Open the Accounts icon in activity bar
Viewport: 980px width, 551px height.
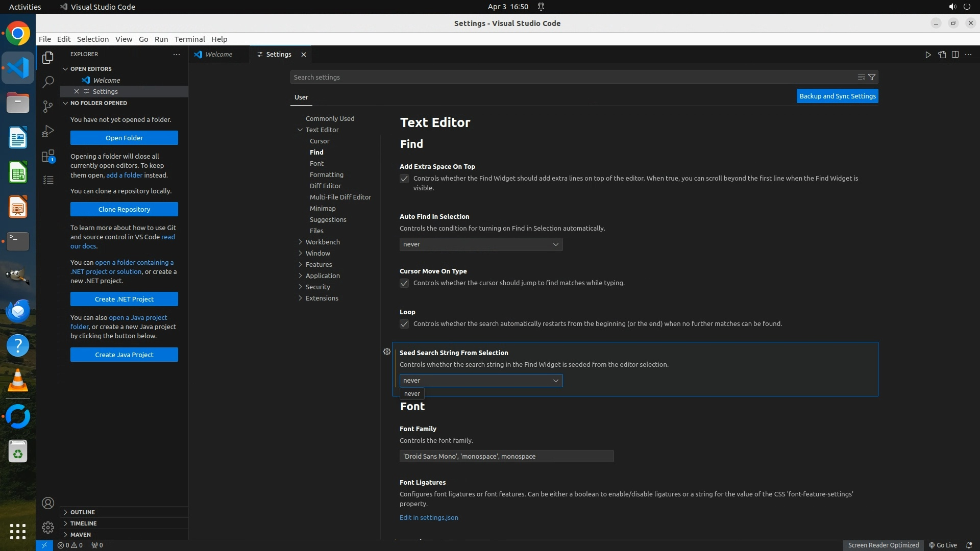(x=48, y=503)
